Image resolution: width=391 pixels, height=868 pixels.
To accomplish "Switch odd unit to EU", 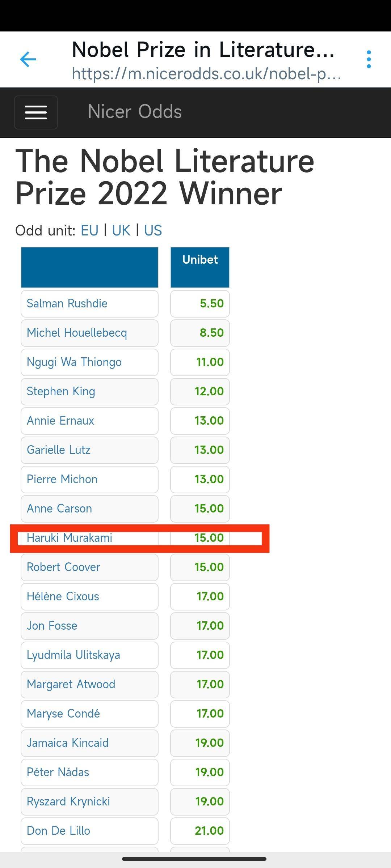I will [x=89, y=230].
